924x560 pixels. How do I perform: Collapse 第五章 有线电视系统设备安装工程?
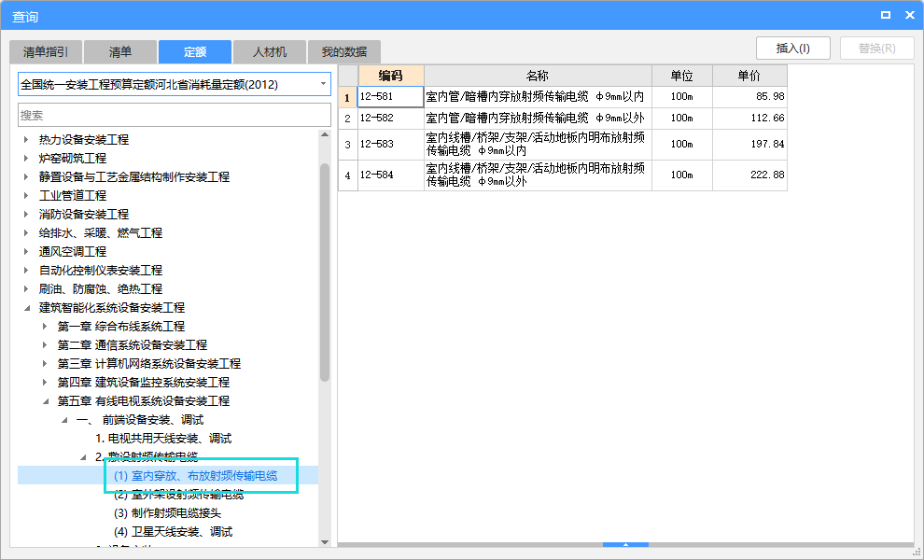point(46,401)
